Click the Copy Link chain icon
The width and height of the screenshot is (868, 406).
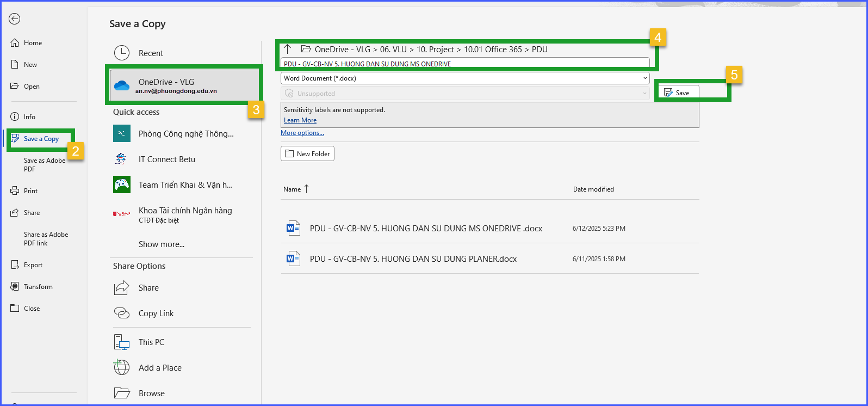pos(122,313)
